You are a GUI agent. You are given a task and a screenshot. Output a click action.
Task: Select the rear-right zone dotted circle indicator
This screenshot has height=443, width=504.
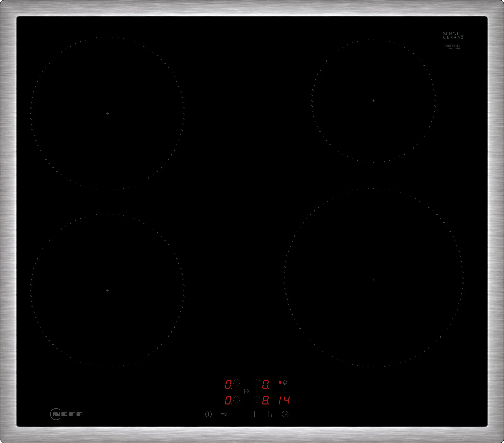point(257,383)
